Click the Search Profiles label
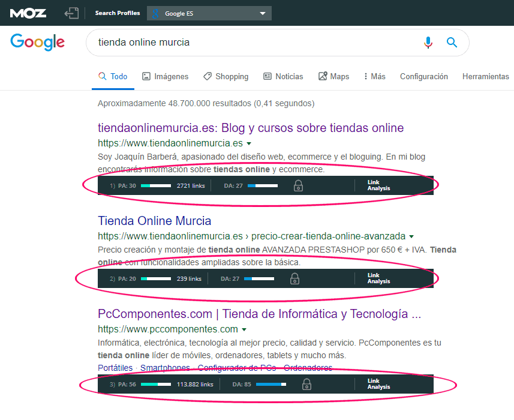514x420 pixels. pos(118,13)
